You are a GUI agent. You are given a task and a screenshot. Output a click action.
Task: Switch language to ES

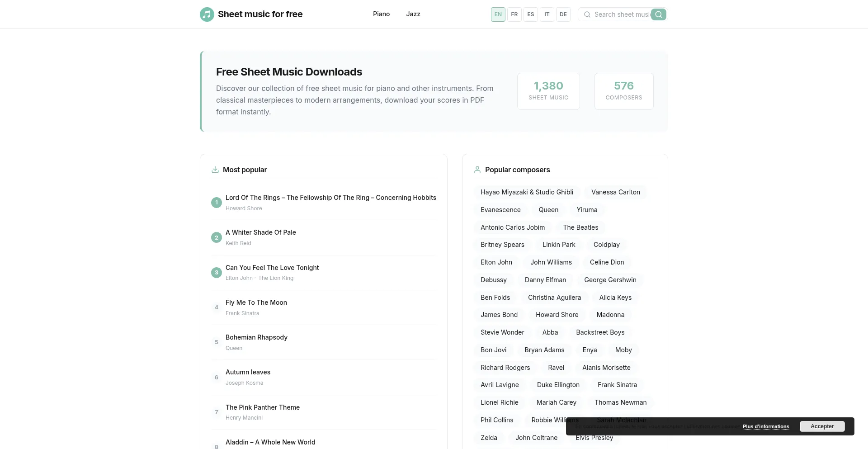(x=531, y=14)
